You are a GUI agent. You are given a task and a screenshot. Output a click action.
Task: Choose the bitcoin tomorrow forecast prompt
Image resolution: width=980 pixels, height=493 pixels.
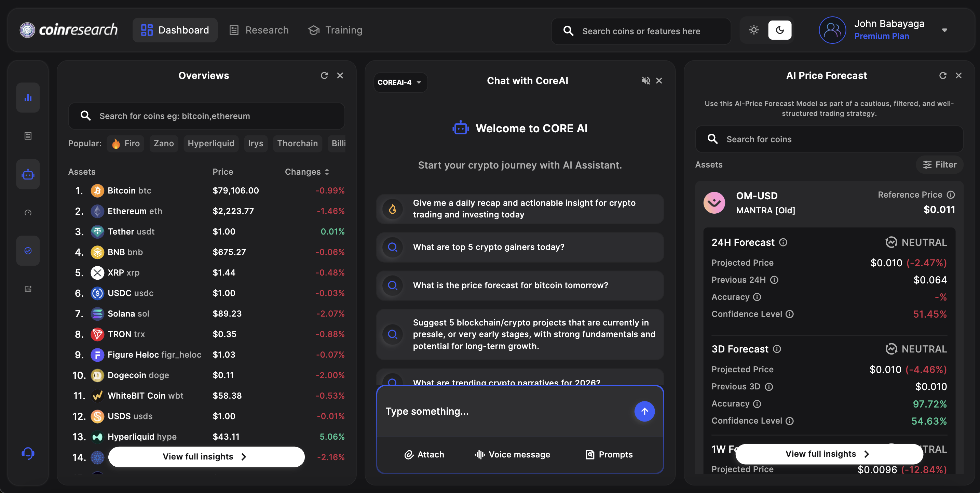pyautogui.click(x=520, y=285)
